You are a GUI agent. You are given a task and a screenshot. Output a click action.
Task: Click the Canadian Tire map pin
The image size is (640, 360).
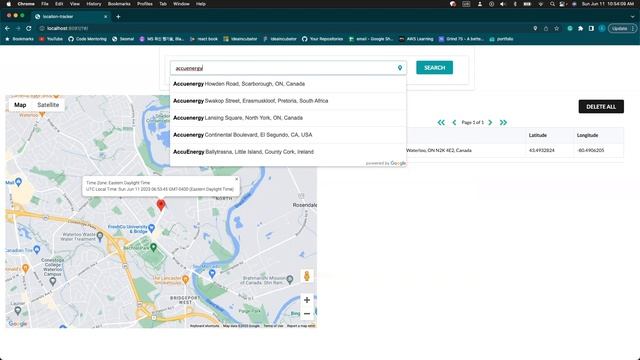pyautogui.click(x=37, y=249)
